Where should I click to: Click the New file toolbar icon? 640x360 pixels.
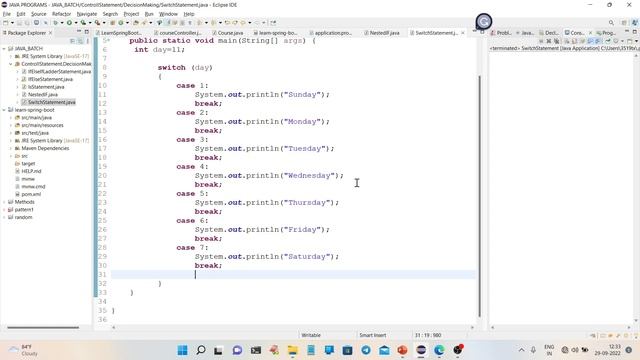click(6, 23)
